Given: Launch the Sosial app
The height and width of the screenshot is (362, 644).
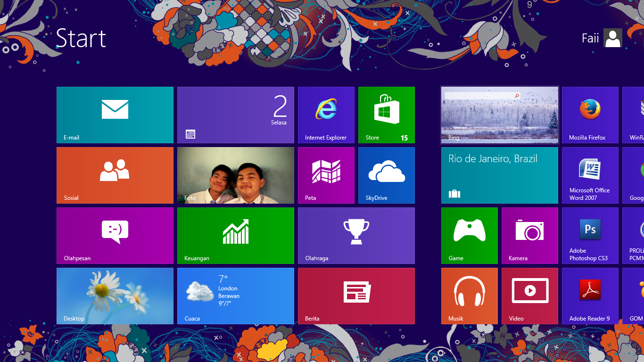Looking at the screenshot, I should 115,175.
